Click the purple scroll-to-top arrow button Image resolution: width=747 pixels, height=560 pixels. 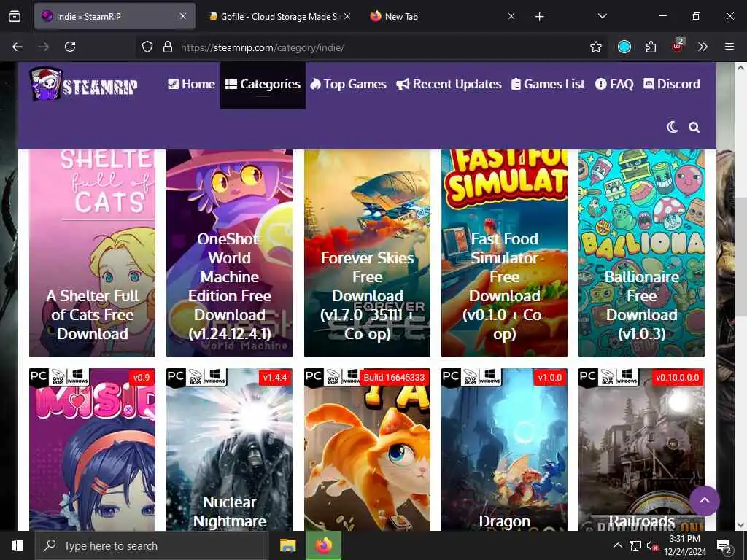(x=704, y=500)
